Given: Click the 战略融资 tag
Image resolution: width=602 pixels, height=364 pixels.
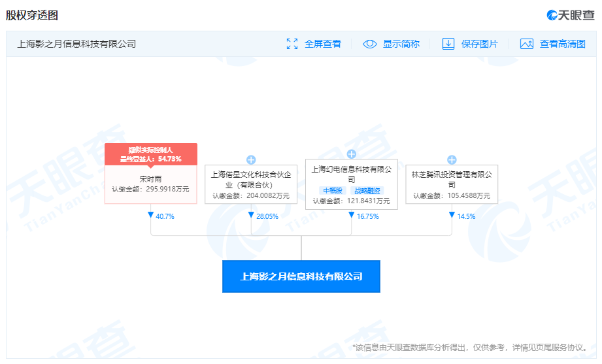Looking at the screenshot, I should click(367, 190).
